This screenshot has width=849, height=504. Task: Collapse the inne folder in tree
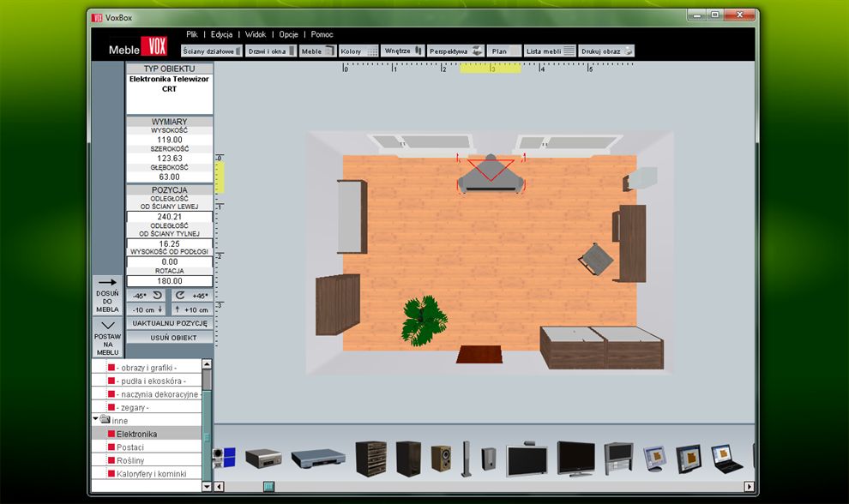click(95, 420)
